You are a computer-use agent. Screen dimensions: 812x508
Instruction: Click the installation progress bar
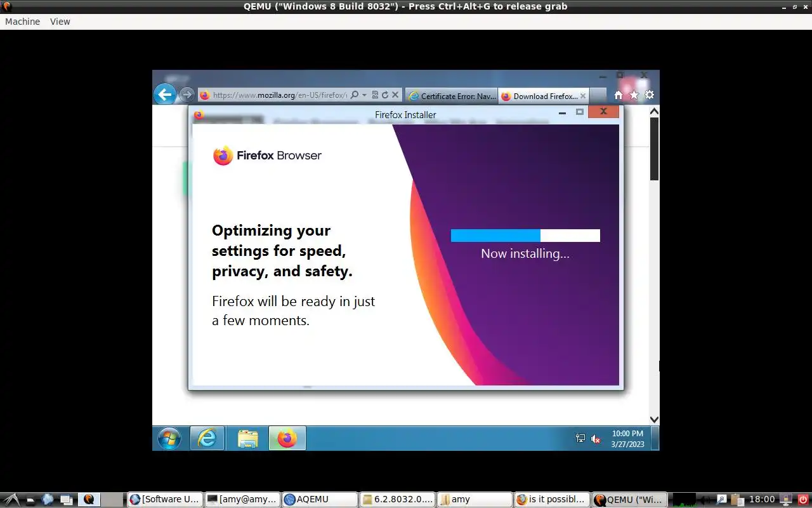click(525, 236)
